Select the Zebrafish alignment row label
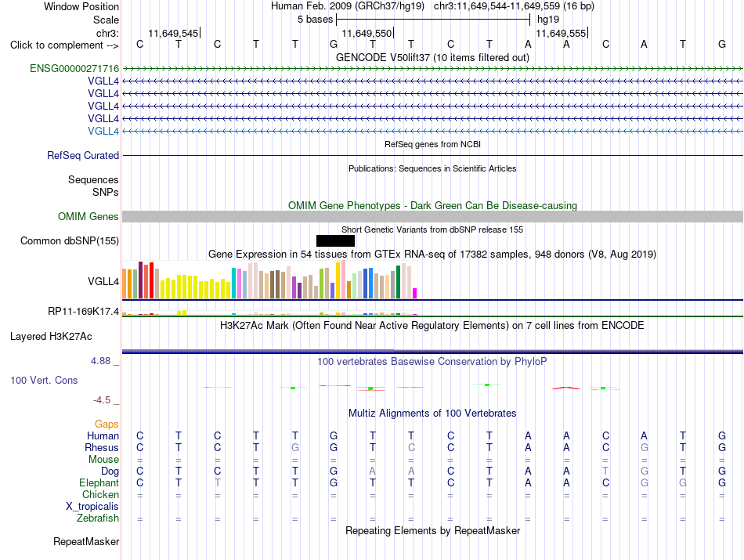Screen dimensions: 744x560 (x=97, y=518)
